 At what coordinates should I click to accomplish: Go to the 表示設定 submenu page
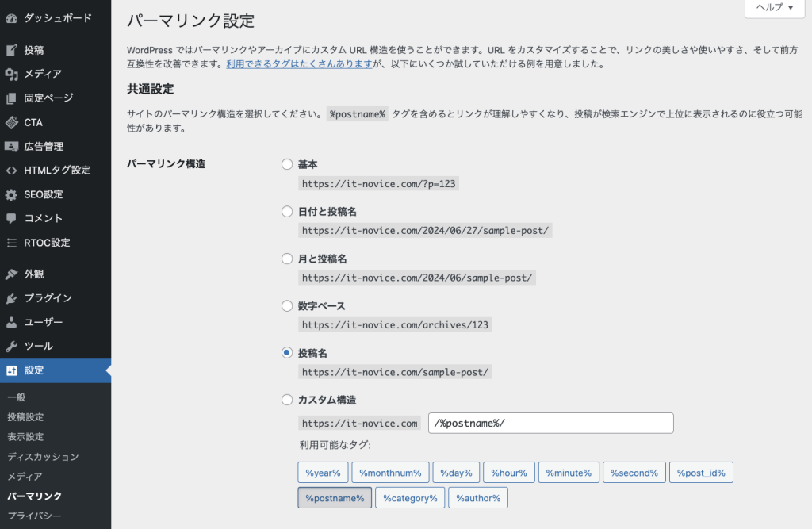(x=25, y=437)
